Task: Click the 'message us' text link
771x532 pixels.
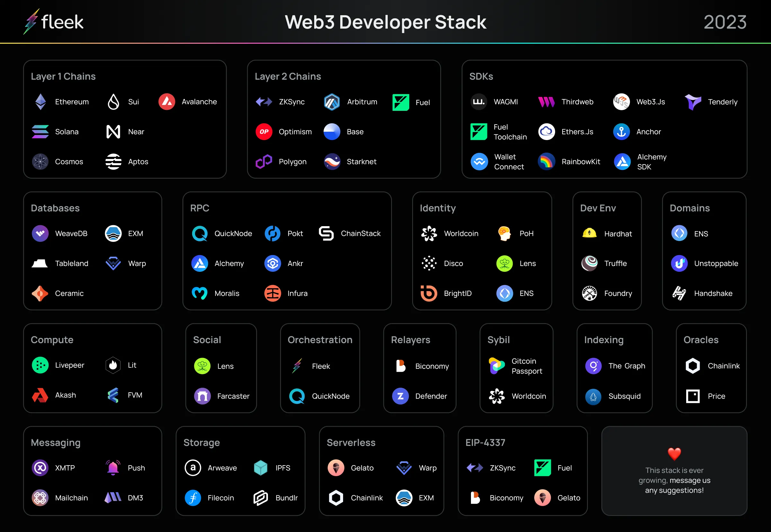Action: pos(690,480)
